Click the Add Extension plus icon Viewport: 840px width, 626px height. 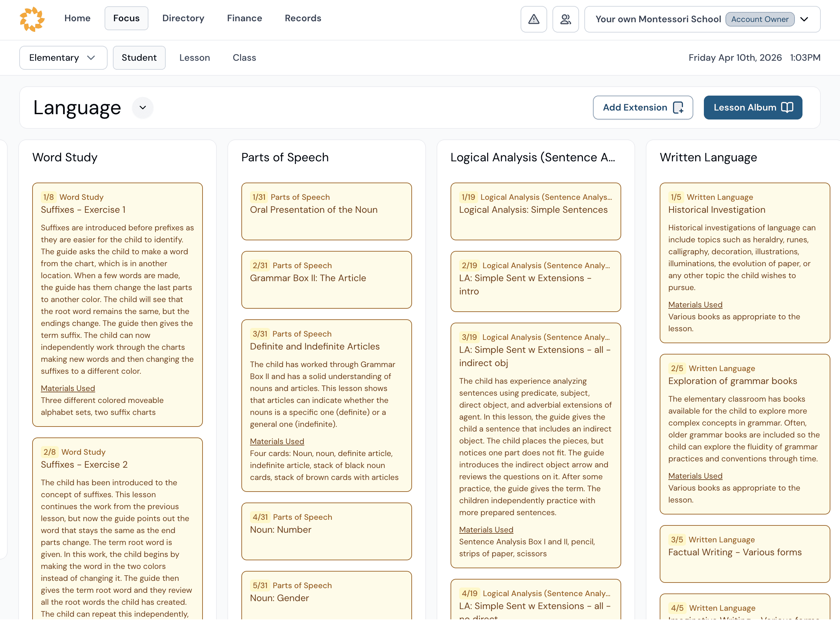click(x=678, y=108)
